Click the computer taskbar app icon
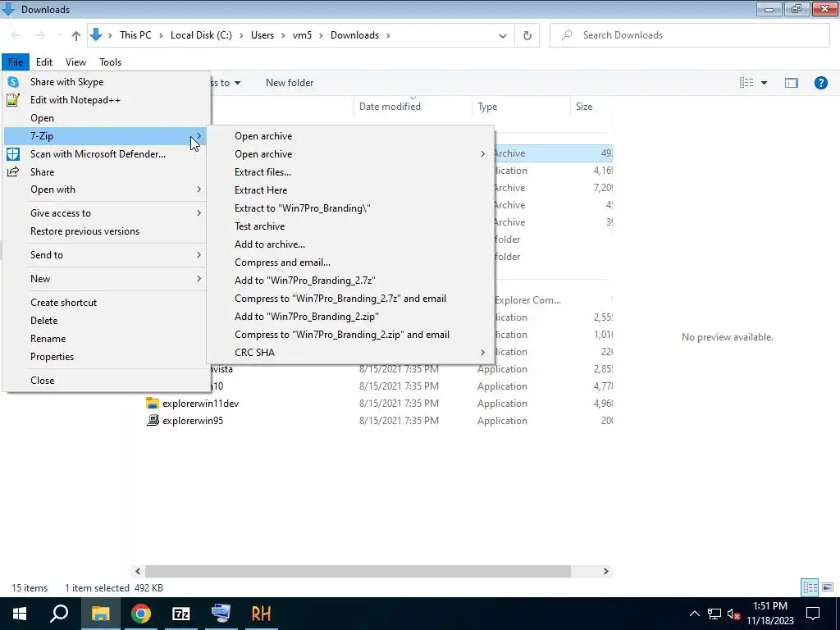Screen dimensions: 840x630 pos(221,614)
